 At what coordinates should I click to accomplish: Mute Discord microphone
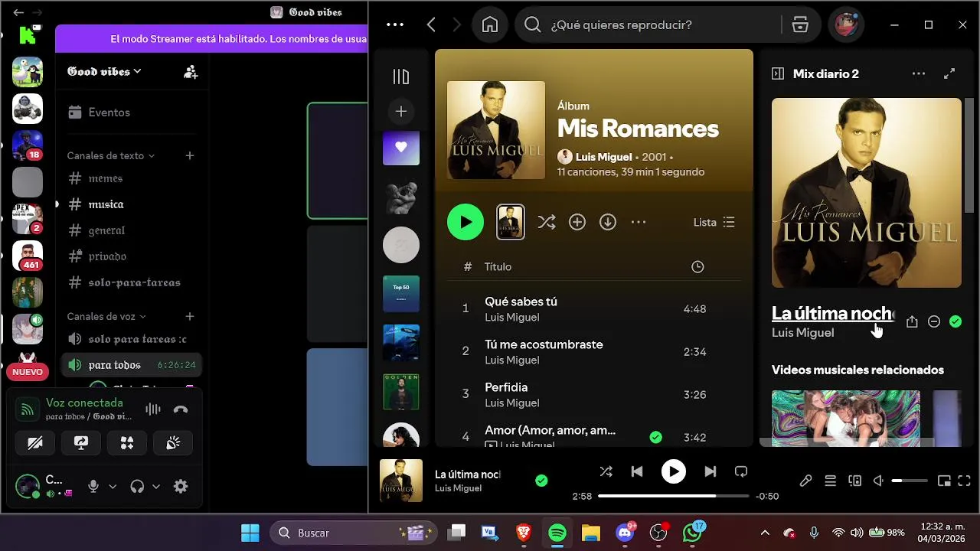tap(93, 486)
